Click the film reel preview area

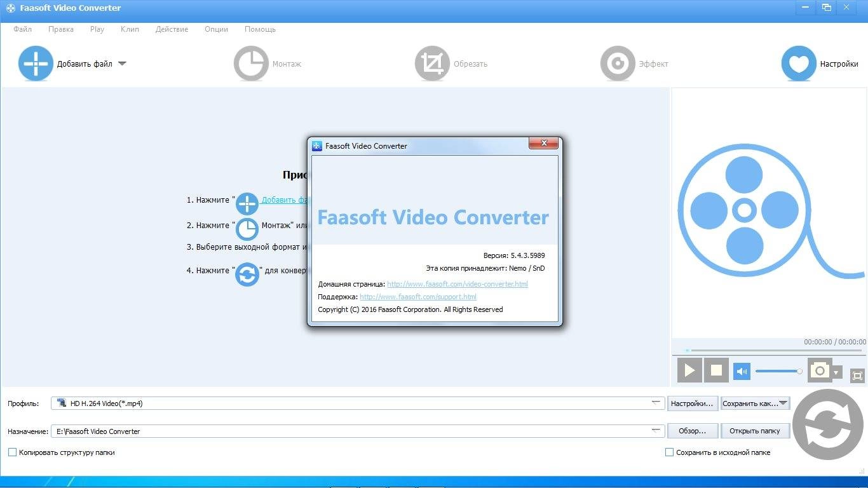(x=769, y=212)
